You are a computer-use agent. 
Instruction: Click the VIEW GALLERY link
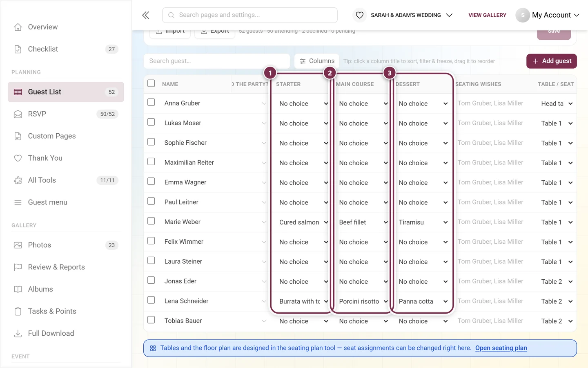coord(487,15)
